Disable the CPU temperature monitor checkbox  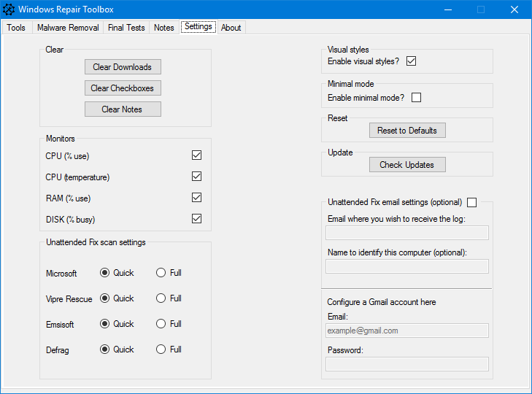pyautogui.click(x=196, y=177)
